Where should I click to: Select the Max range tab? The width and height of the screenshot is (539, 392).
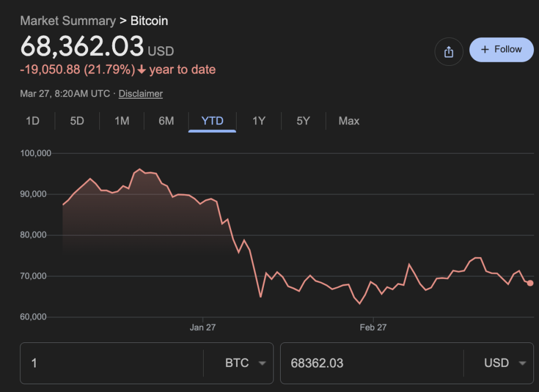(349, 121)
